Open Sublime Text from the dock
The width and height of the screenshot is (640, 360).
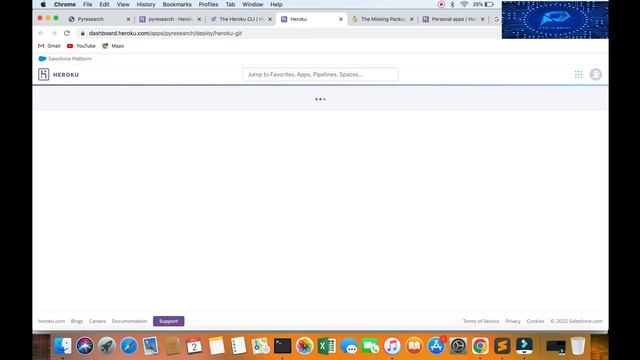click(x=502, y=346)
